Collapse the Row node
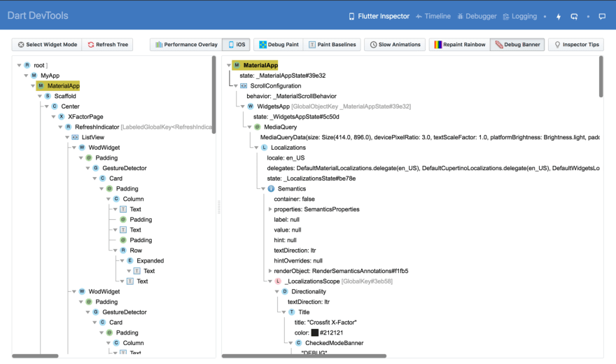Viewport: 616px width, 364px height. 115,250
